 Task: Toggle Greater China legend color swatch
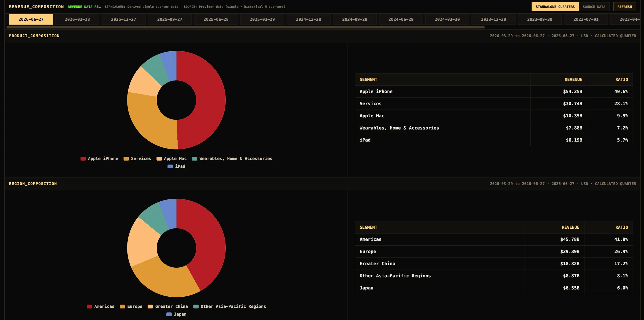tap(150, 307)
